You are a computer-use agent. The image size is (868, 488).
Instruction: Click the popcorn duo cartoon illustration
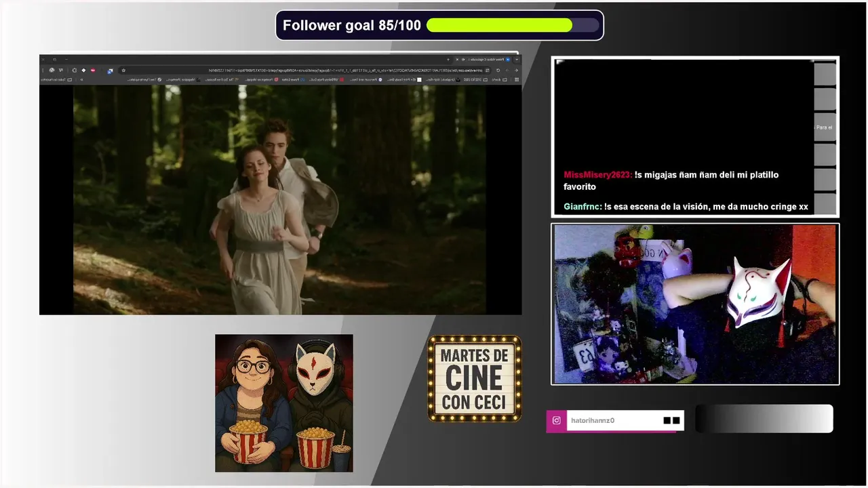point(284,403)
